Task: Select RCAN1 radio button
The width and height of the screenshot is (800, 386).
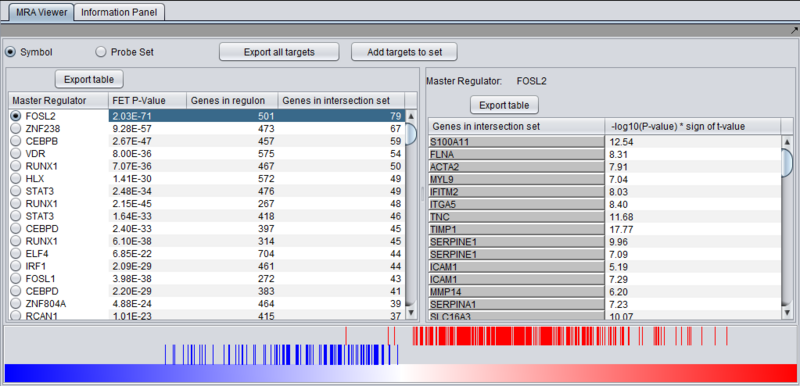Action: tap(16, 316)
